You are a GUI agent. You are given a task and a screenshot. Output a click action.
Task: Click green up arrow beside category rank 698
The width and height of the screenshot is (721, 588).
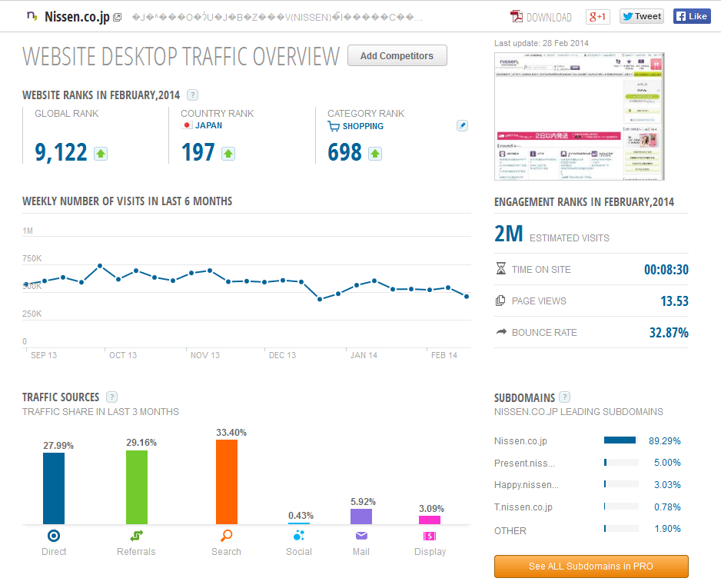pyautogui.click(x=375, y=154)
